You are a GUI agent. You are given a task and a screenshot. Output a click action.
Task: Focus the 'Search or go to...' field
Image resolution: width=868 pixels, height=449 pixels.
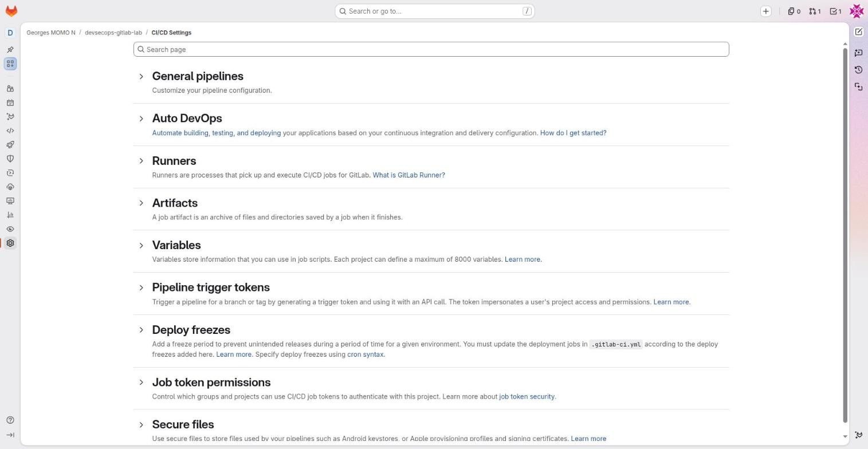435,11
